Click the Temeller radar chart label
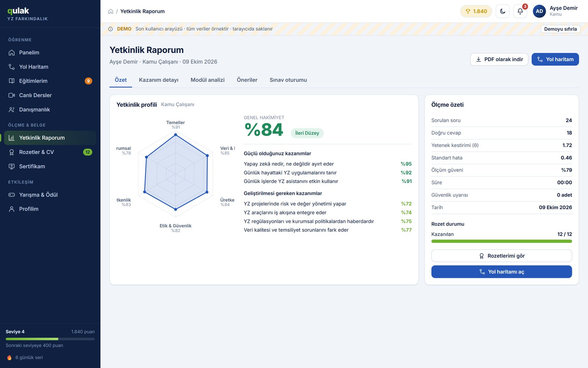 tap(175, 123)
